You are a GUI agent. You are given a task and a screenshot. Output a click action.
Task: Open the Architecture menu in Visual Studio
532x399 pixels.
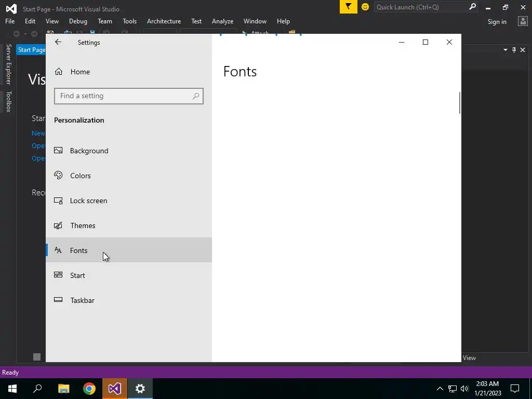pos(164,21)
